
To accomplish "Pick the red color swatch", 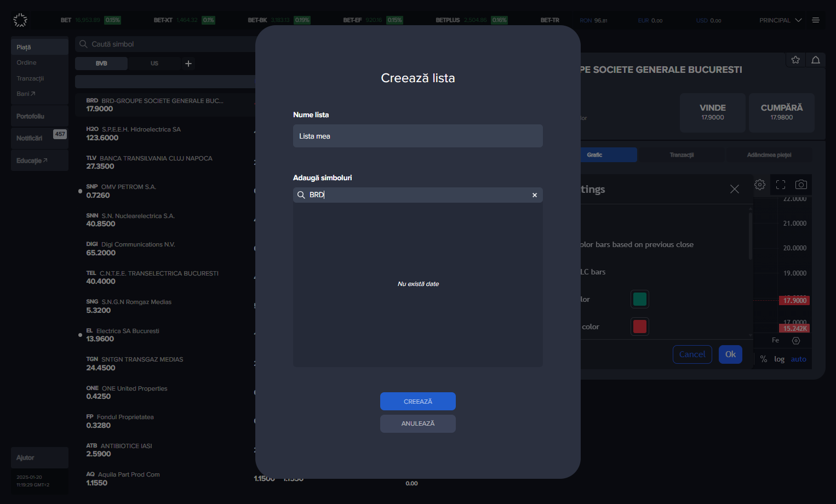I will pyautogui.click(x=640, y=327).
